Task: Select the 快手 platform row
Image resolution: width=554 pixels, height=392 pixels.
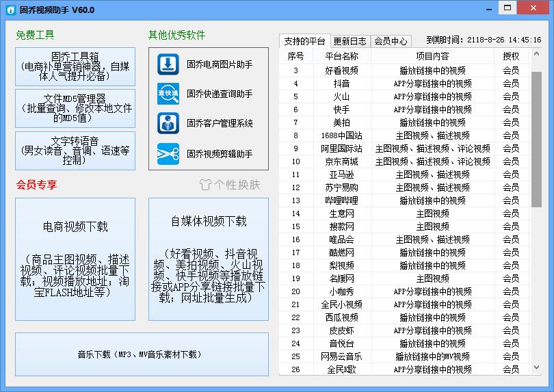Action: pos(404,109)
